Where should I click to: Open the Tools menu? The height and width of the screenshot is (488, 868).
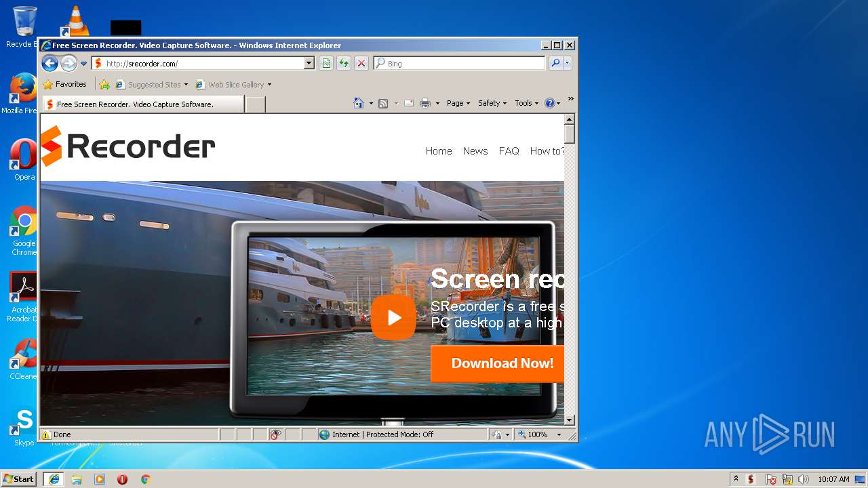click(526, 103)
